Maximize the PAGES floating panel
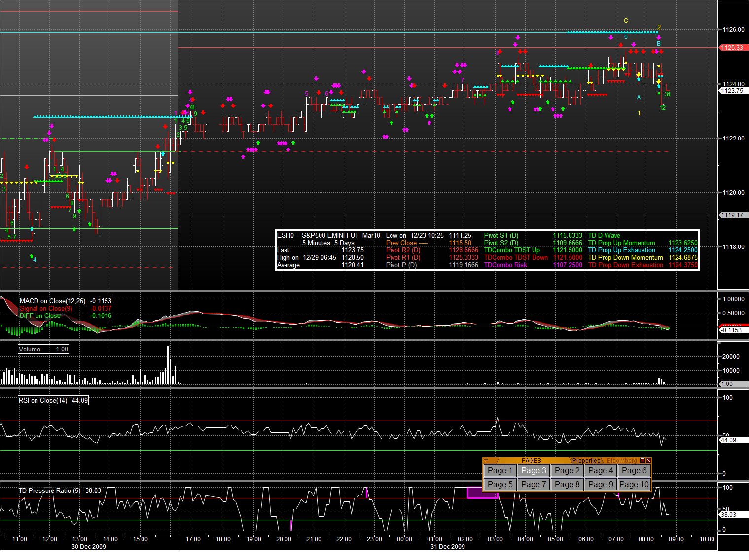749x560 pixels. point(642,460)
